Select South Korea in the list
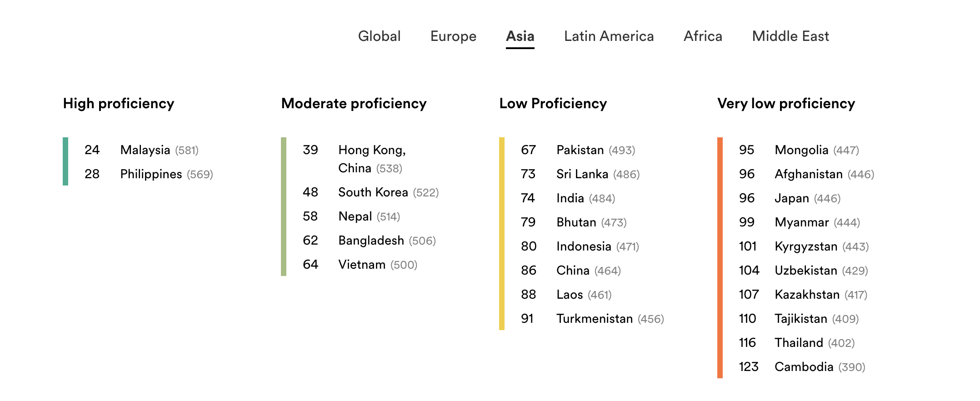The height and width of the screenshot is (401, 980). point(373,192)
